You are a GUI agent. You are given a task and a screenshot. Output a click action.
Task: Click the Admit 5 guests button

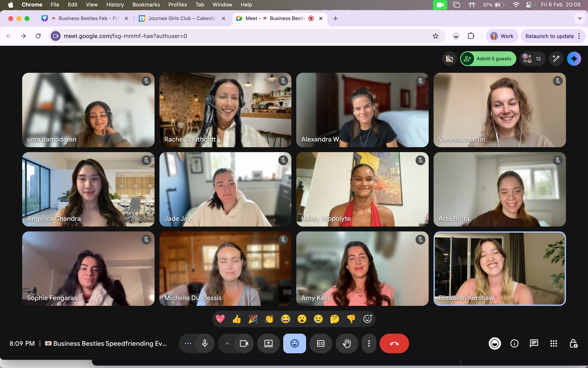point(488,59)
